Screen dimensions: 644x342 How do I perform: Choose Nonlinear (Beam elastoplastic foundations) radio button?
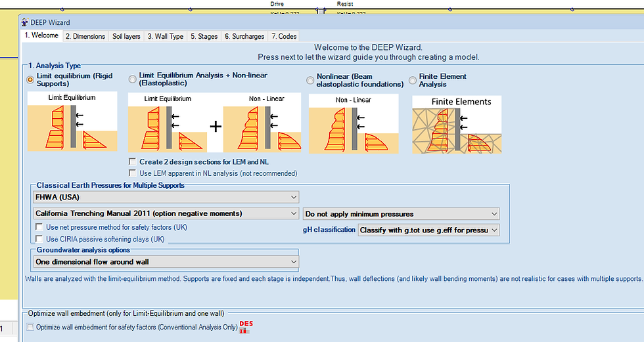click(x=310, y=80)
